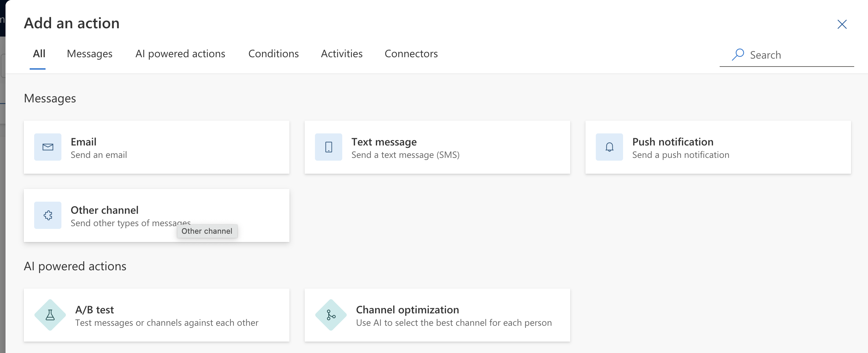Close the Add an action dialog
The image size is (868, 353).
click(x=842, y=24)
